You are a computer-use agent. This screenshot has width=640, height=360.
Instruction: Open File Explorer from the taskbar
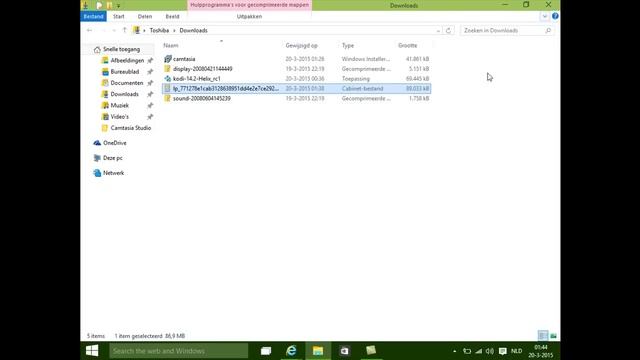(x=318, y=351)
